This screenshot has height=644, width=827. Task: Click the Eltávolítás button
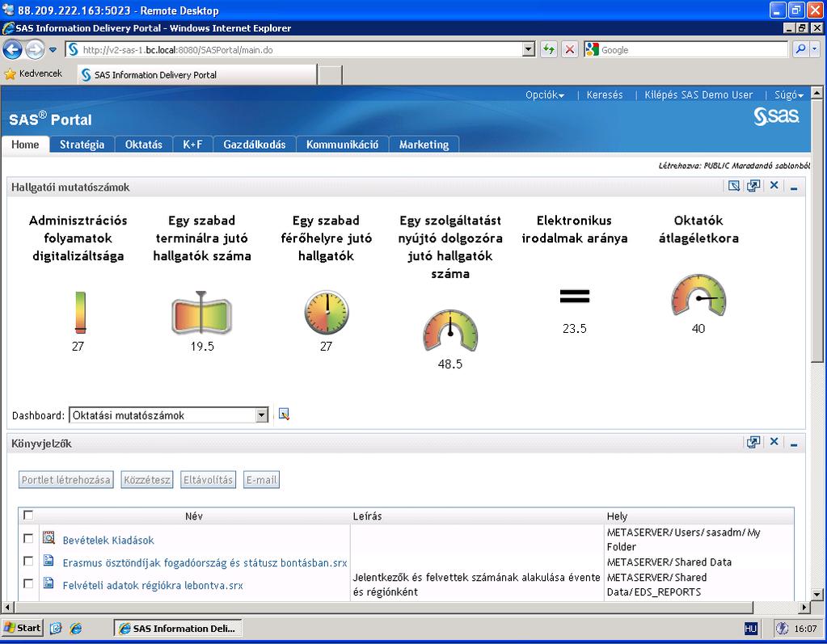click(x=208, y=480)
